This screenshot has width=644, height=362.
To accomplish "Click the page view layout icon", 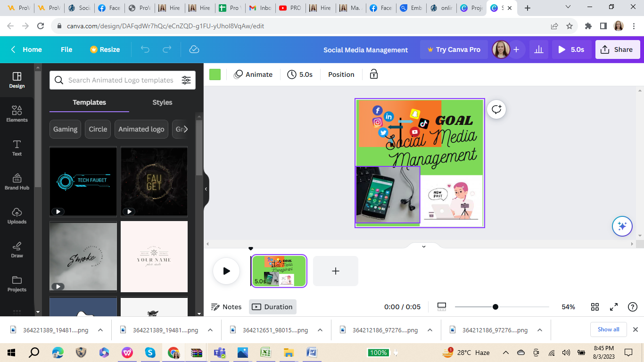I will (442, 307).
